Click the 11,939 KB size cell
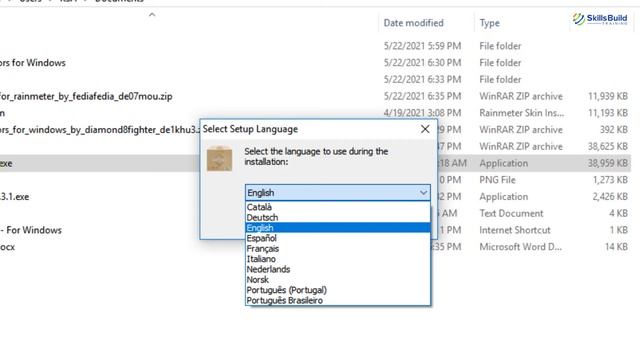This screenshot has height=360, width=640. [x=608, y=96]
